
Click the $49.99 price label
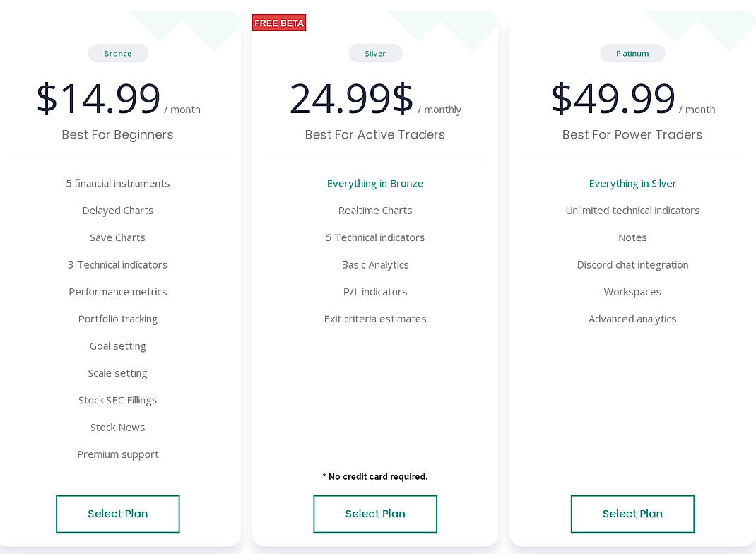(614, 98)
